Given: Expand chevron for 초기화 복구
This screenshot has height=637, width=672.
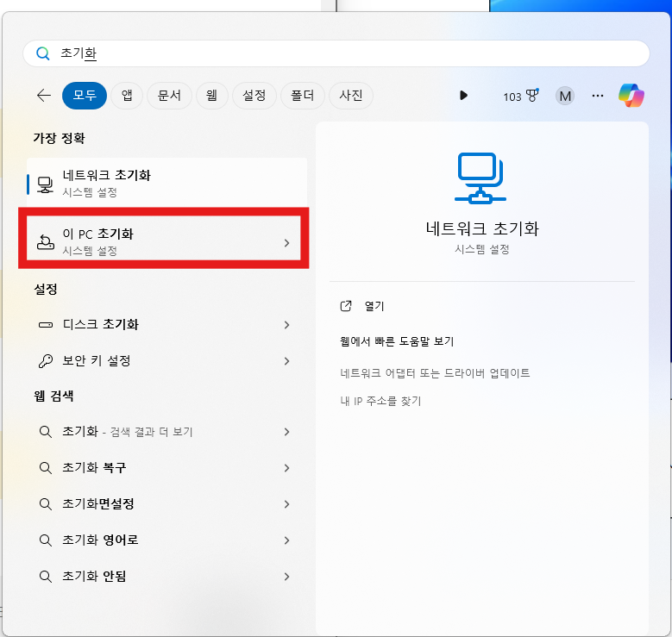Looking at the screenshot, I should [286, 468].
